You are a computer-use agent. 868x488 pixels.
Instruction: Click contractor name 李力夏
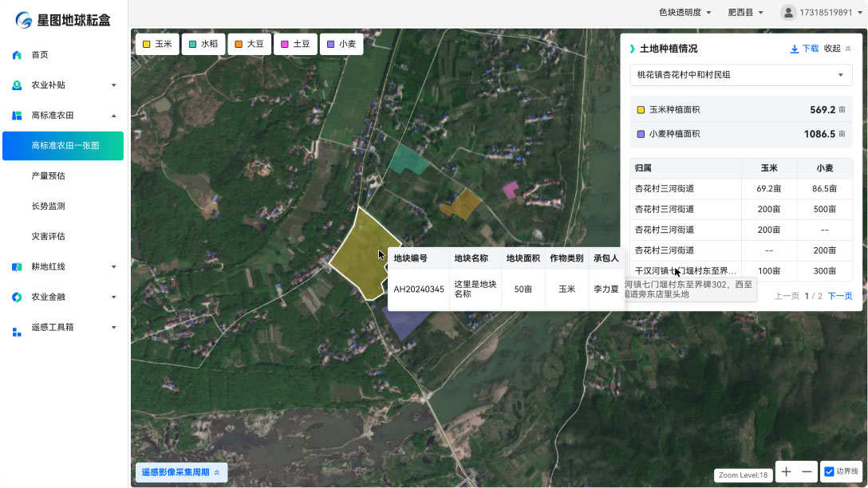pos(606,289)
